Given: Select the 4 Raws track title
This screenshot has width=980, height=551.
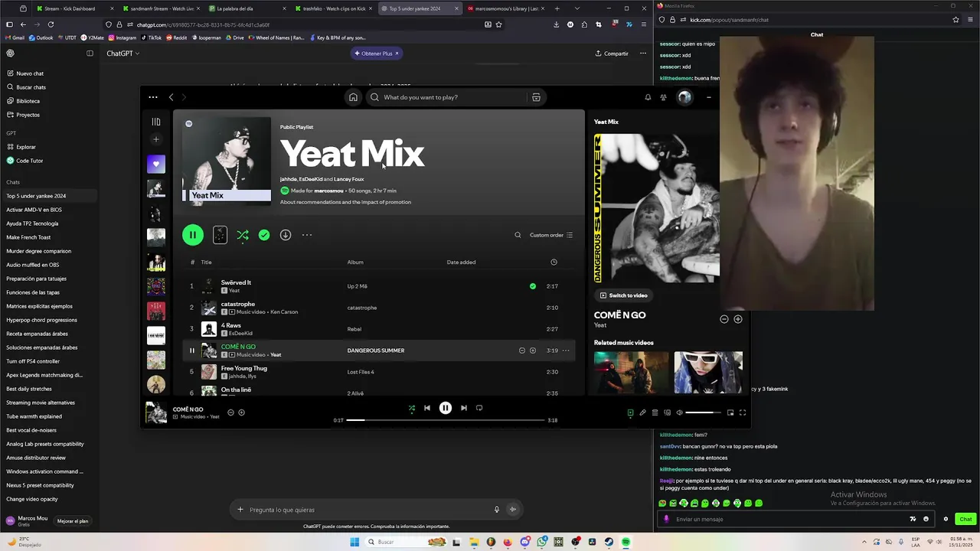Looking at the screenshot, I should coord(231,325).
